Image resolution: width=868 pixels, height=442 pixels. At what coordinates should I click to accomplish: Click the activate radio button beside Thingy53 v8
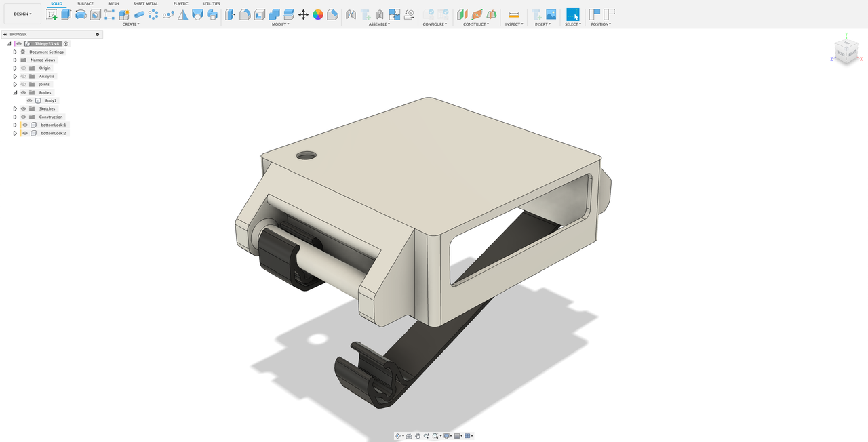coord(66,43)
